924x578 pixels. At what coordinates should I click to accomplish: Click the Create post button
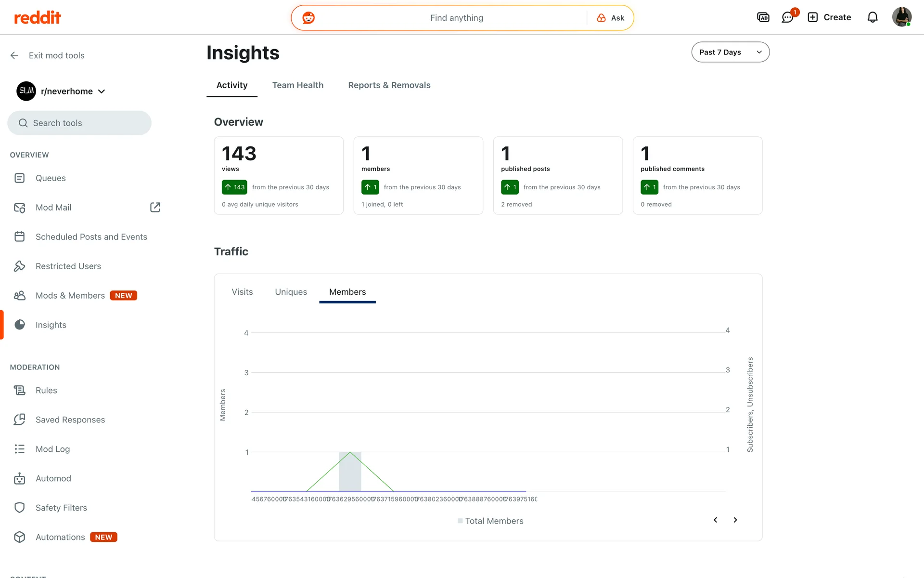(829, 17)
